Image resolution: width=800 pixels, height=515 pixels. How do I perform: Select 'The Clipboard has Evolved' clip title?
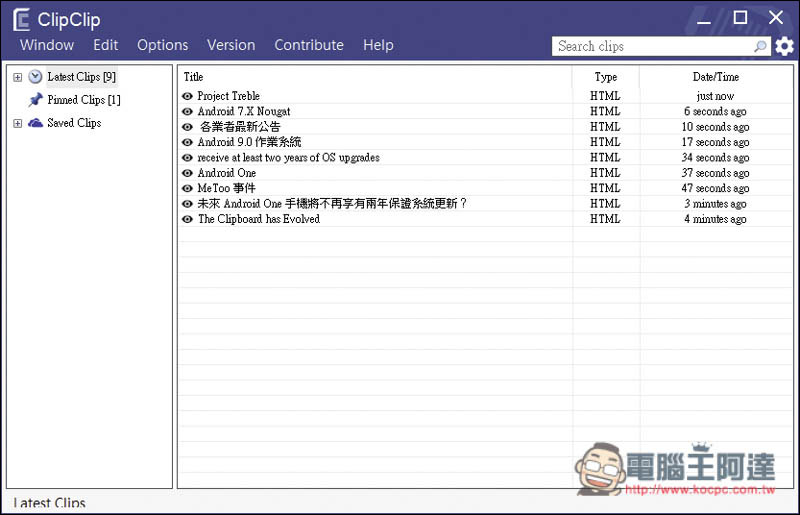(259, 219)
